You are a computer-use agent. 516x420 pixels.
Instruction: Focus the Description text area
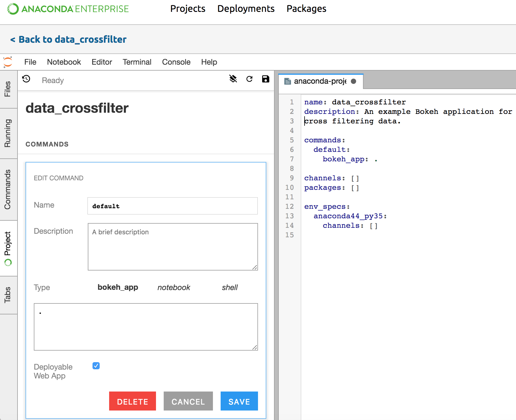coord(173,247)
